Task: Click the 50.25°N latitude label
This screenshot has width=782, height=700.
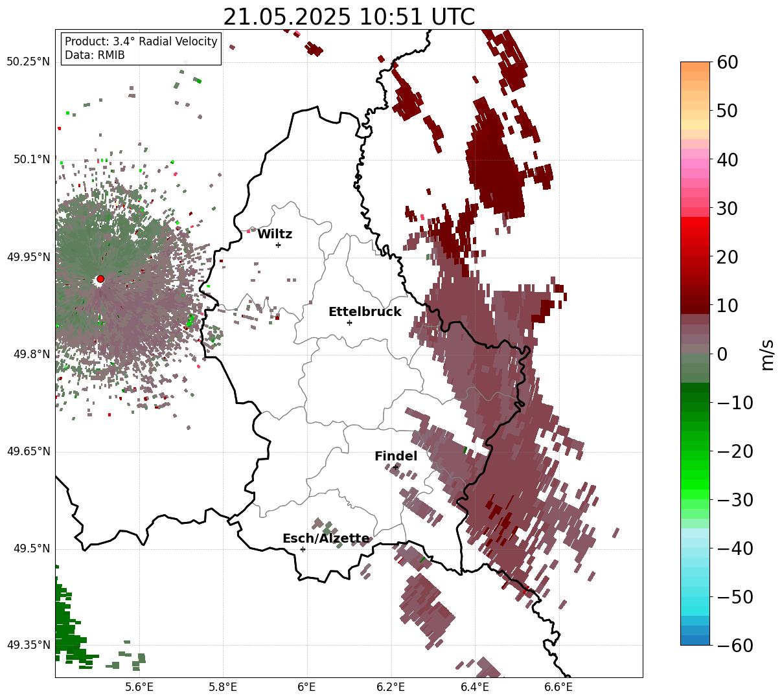Action: click(x=28, y=62)
